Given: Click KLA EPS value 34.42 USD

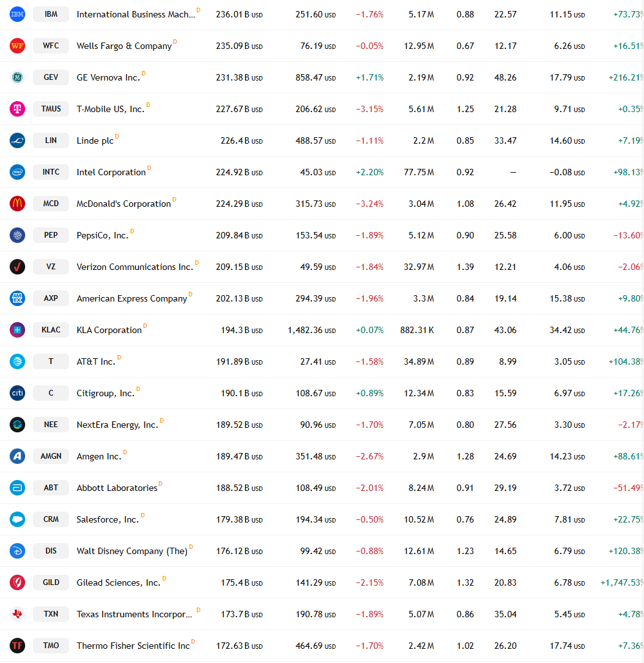Looking at the screenshot, I should click(567, 331).
